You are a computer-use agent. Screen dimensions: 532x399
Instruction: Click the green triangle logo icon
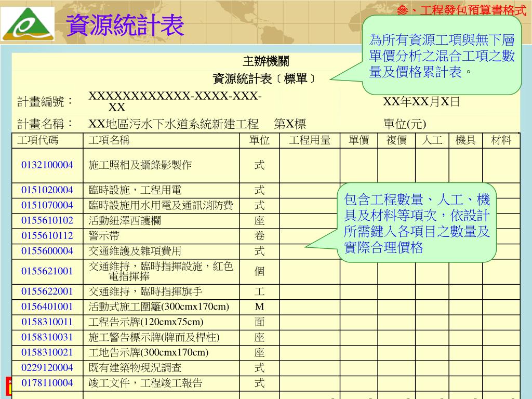[x=28, y=24]
